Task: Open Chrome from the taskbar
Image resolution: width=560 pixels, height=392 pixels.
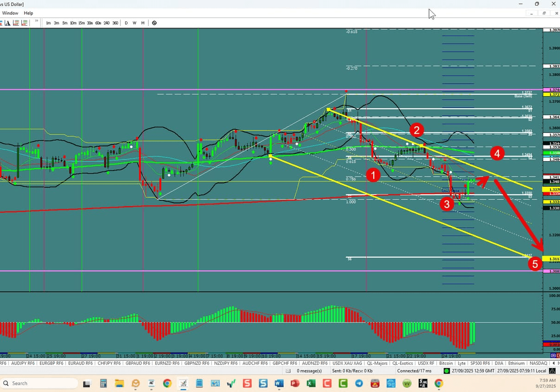Action: coord(167,384)
